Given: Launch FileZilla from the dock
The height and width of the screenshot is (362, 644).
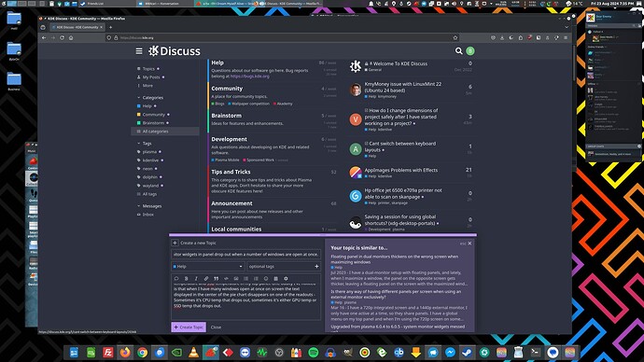Looking at the screenshot, I should (108, 352).
